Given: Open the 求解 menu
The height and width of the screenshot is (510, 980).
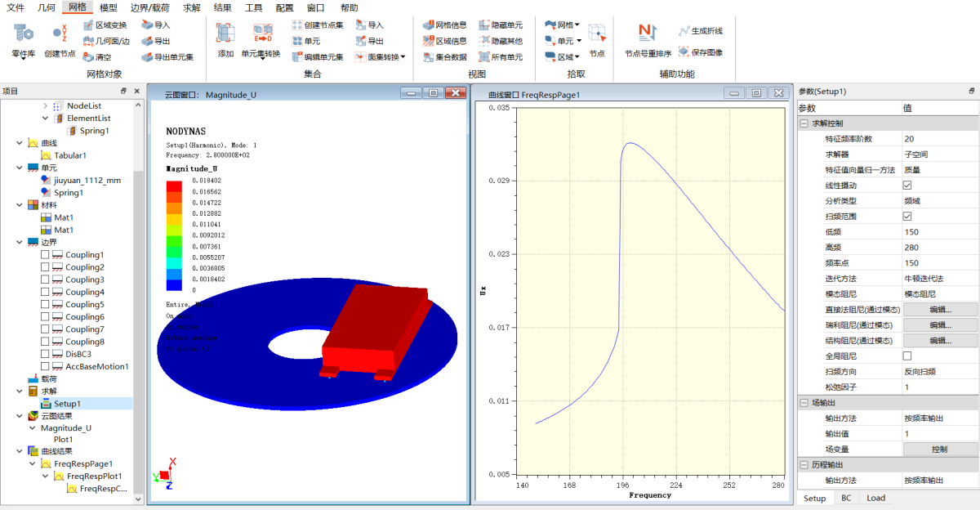Looking at the screenshot, I should click(191, 7).
